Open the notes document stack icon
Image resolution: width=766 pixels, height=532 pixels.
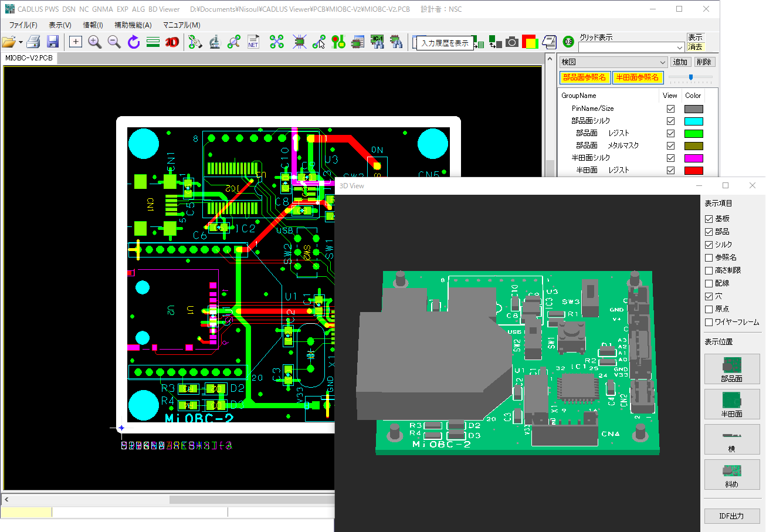pyautogui.click(x=549, y=42)
